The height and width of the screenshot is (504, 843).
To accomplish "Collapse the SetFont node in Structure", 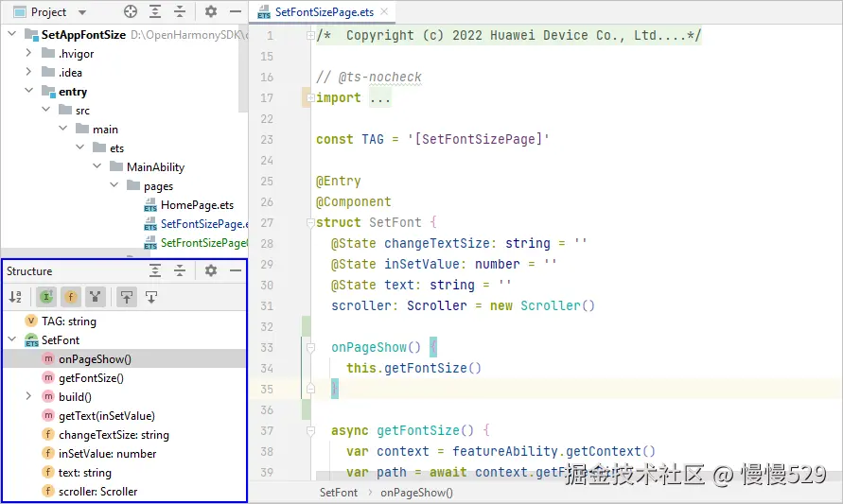I will coord(12,339).
